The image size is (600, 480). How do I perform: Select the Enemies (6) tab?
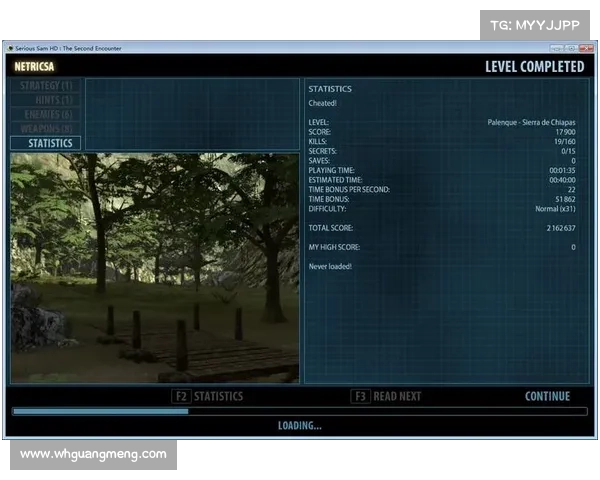[47, 114]
